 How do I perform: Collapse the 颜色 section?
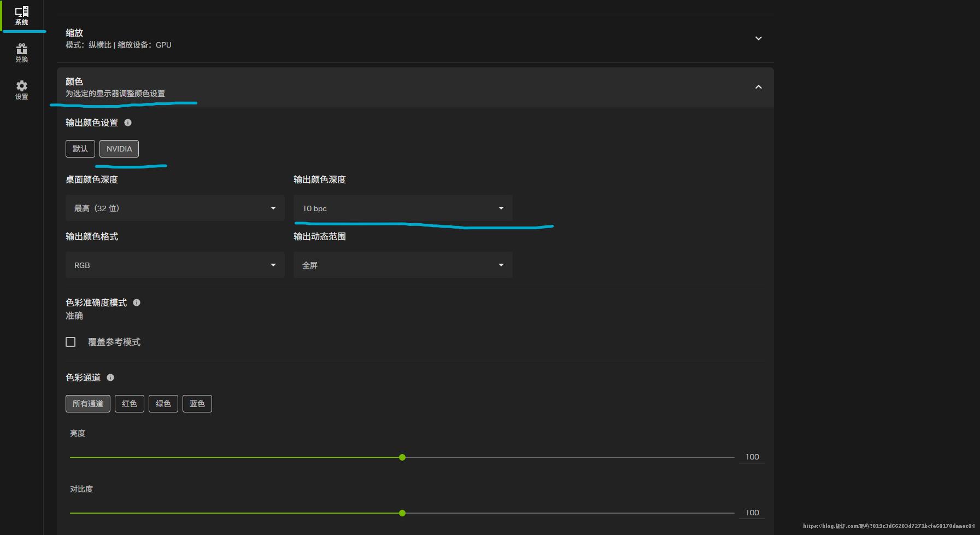pos(758,86)
